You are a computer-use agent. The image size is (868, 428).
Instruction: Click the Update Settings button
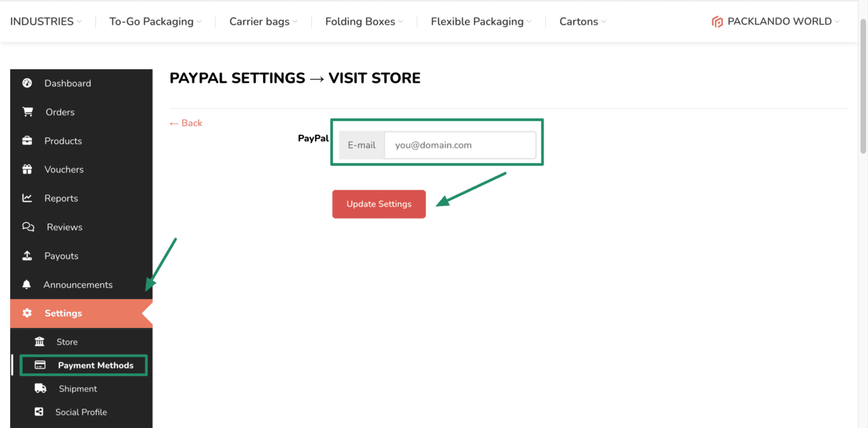coord(379,204)
